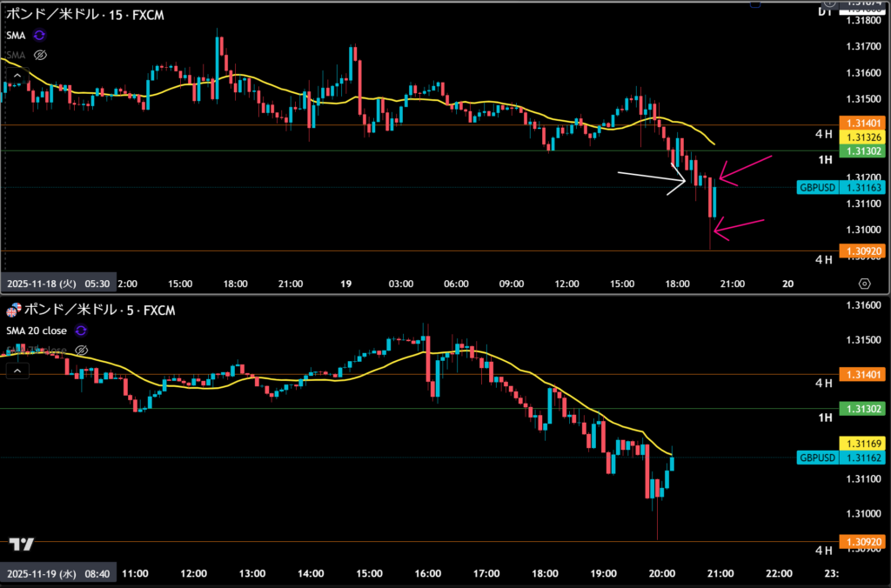The image size is (891, 588).
Task: Click the purple refresh icon next to SMA 20 close
Action: pyautogui.click(x=81, y=331)
